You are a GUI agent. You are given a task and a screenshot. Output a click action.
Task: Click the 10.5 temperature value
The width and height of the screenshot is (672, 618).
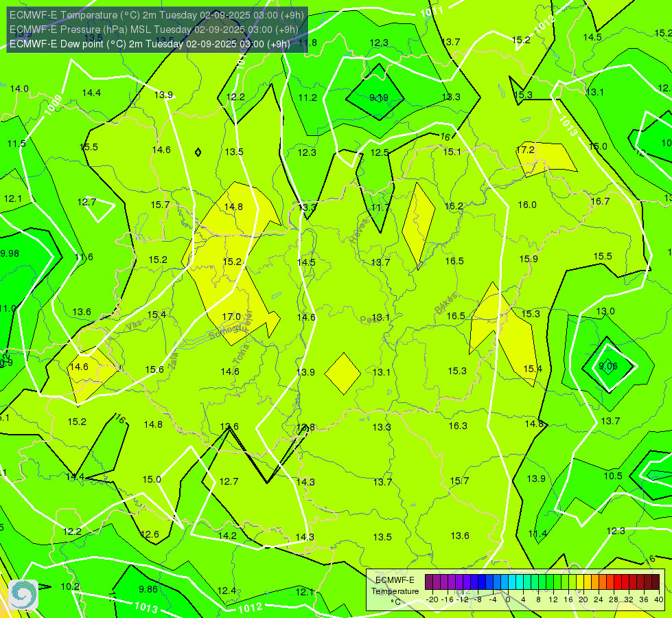click(x=613, y=476)
